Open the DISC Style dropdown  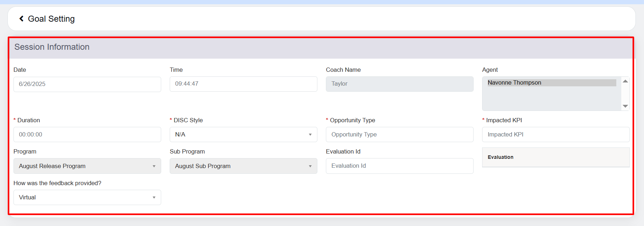click(243, 135)
